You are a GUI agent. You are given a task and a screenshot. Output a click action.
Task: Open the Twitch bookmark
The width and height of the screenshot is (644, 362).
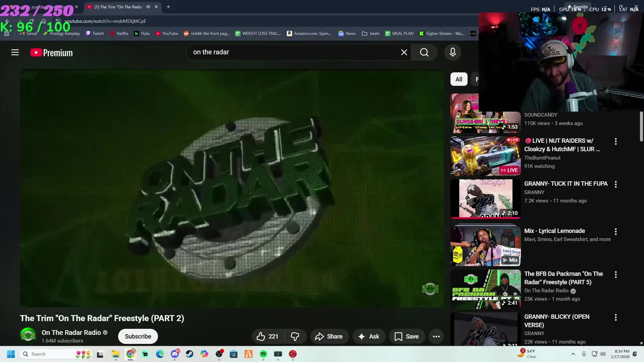pyautogui.click(x=95, y=34)
